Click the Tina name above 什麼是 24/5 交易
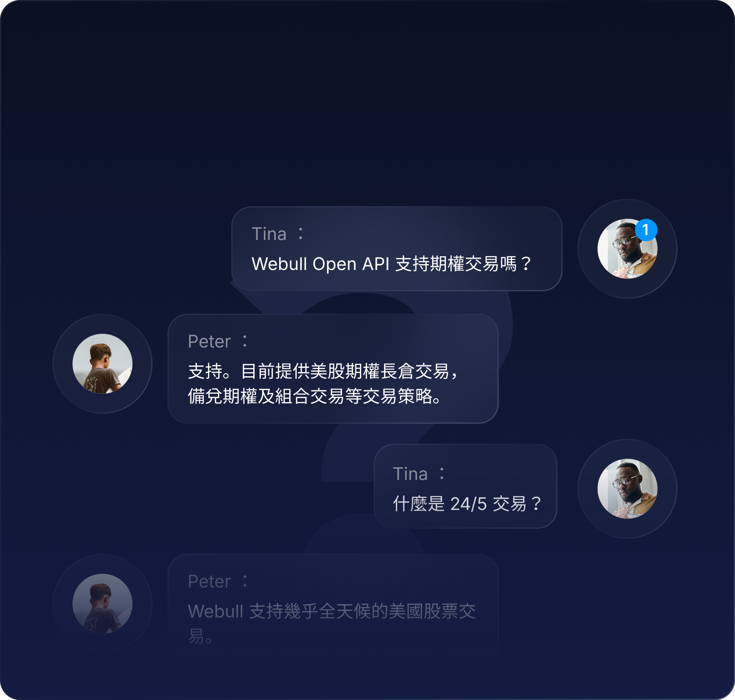735x700 pixels. click(x=410, y=474)
